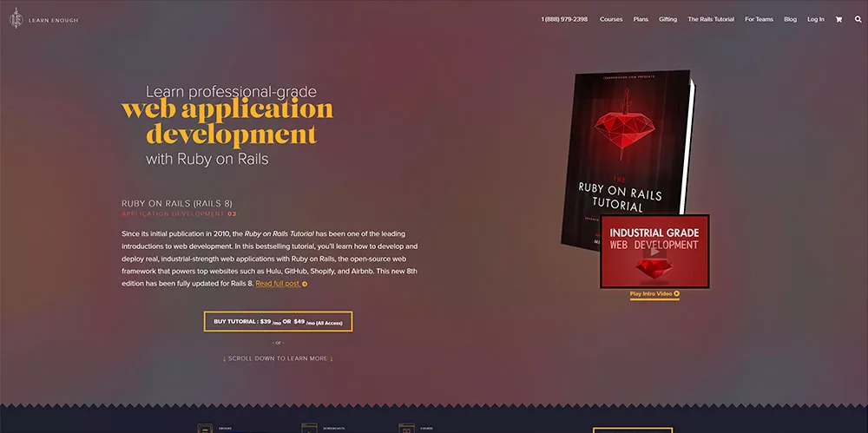Open the Blog menu item
This screenshot has width=868, height=433.
pos(790,19)
